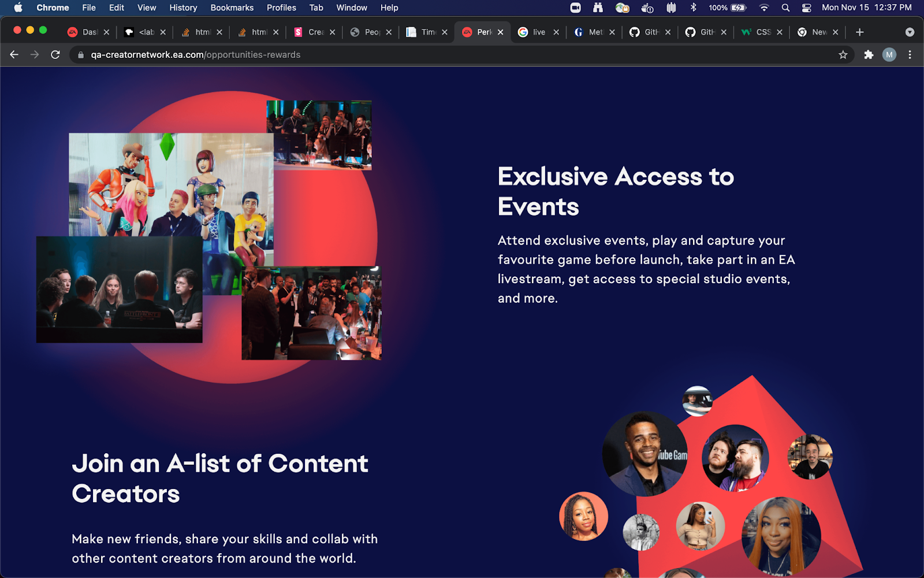Open the Edit menu

[x=117, y=8]
